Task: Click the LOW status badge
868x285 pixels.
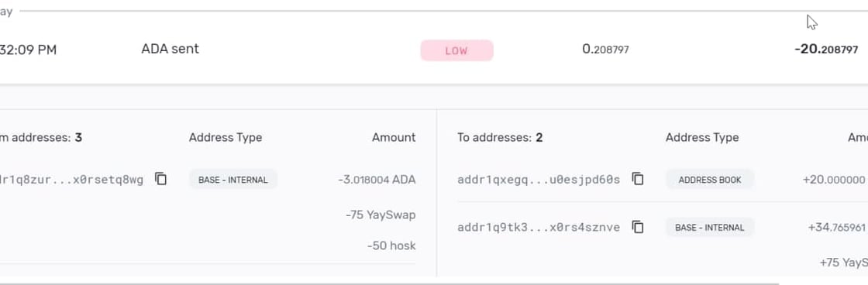Action: pyautogui.click(x=456, y=50)
